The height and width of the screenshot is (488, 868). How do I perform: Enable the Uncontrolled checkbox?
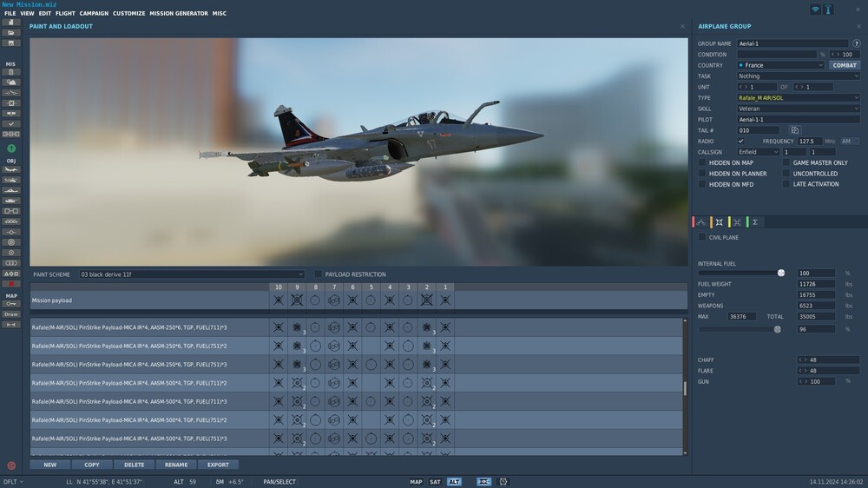click(786, 174)
